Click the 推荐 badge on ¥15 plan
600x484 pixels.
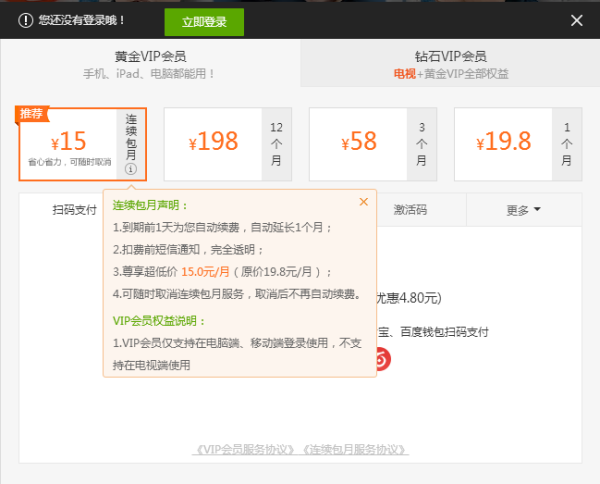point(32,114)
